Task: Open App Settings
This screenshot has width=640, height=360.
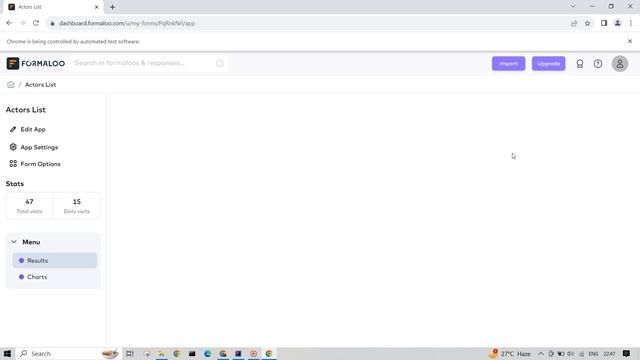Action: (39, 147)
